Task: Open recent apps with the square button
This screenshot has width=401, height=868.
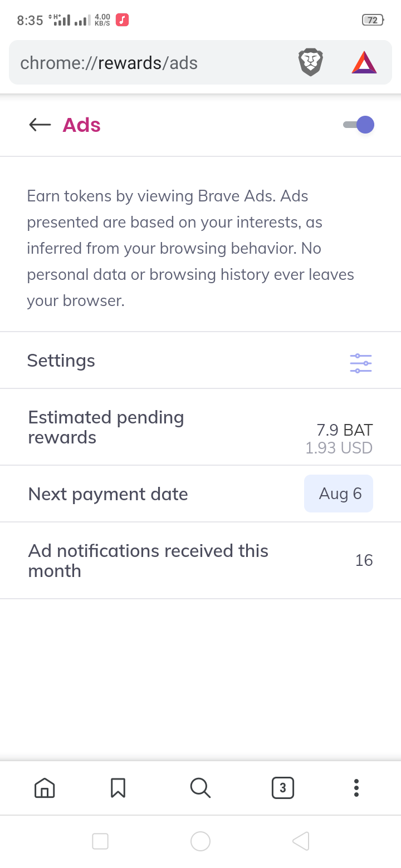Action: tap(100, 841)
